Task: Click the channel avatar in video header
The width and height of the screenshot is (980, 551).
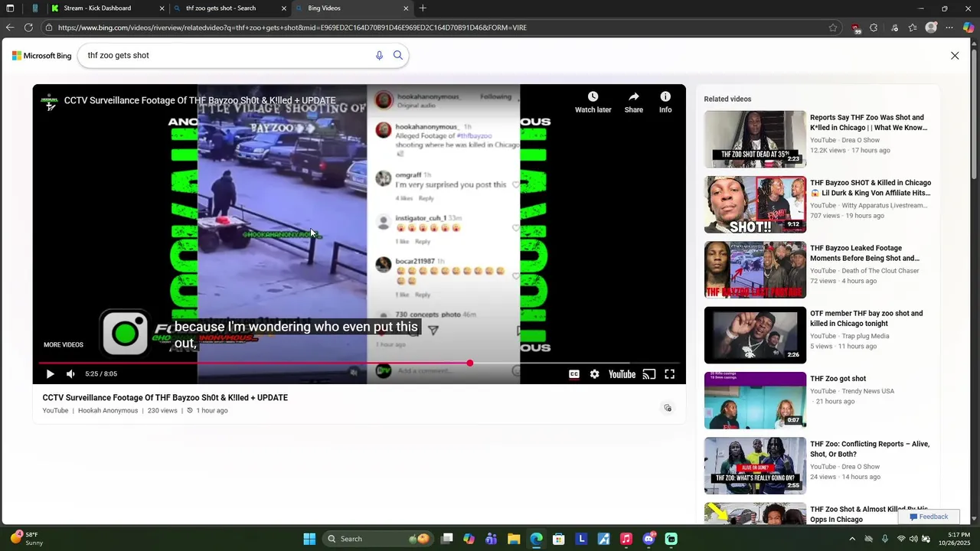Action: click(50, 101)
